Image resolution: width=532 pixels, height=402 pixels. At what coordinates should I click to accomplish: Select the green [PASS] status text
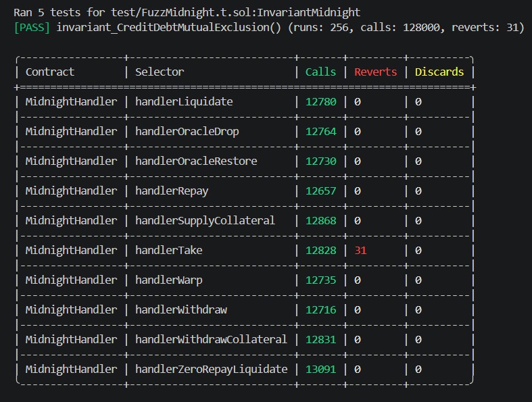[x=32, y=28]
